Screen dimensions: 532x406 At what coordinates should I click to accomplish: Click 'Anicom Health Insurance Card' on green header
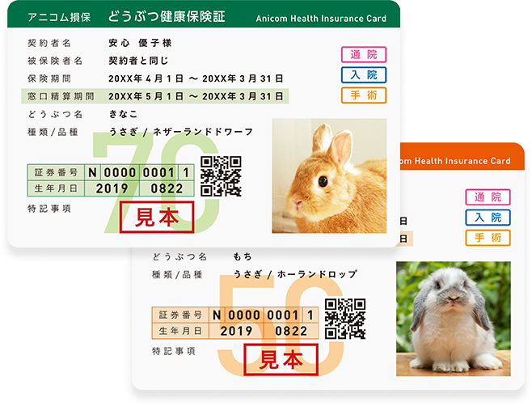(321, 19)
